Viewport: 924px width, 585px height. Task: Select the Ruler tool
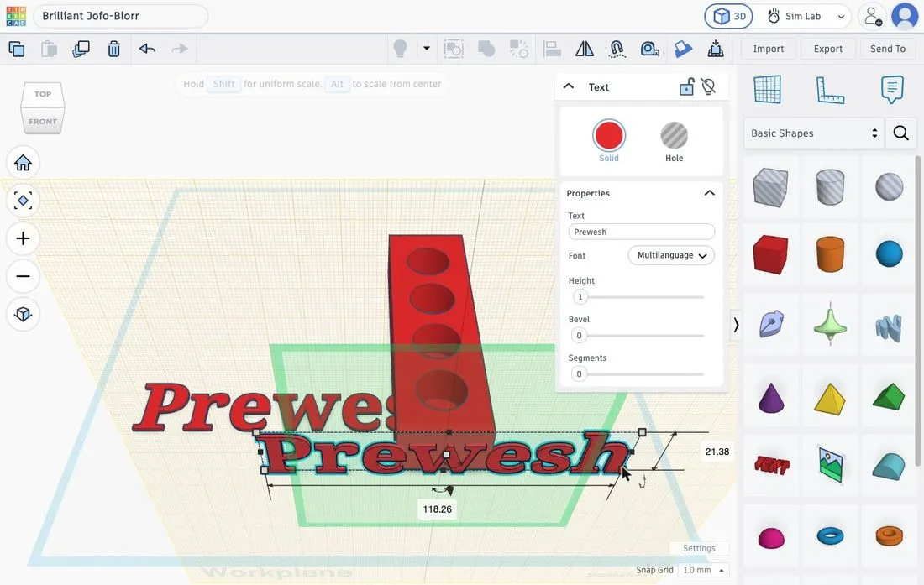pyautogui.click(x=830, y=90)
